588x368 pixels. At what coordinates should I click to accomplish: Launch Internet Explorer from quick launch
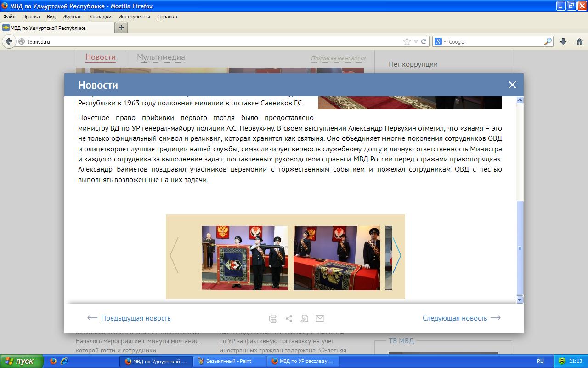point(64,361)
